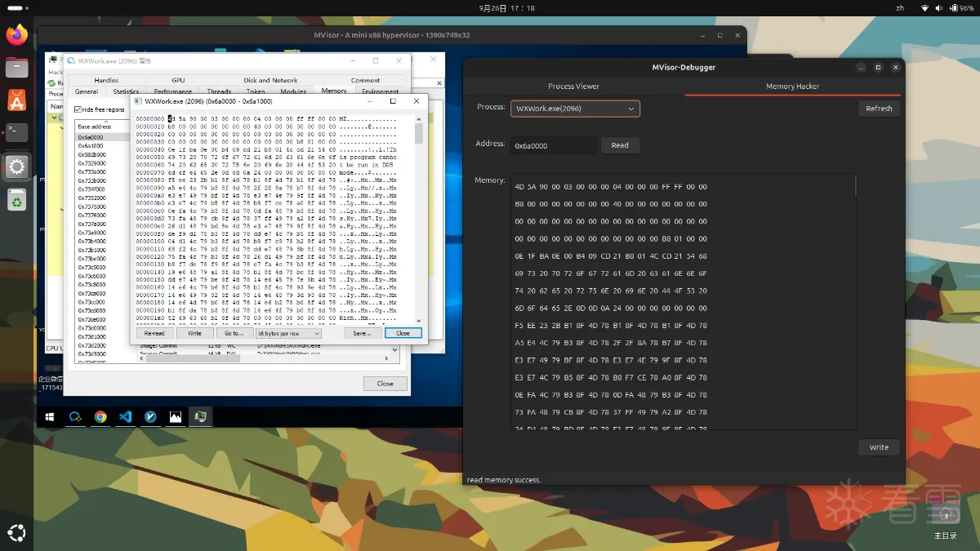This screenshot has width=980, height=551.
Task: Open the blue checkmark app in the VM taskbar
Action: point(150,416)
